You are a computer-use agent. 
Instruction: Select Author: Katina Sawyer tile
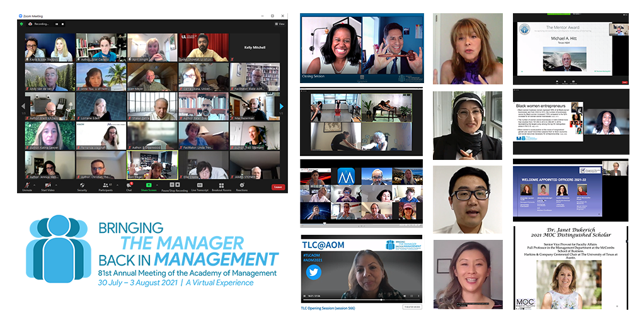tap(50, 135)
